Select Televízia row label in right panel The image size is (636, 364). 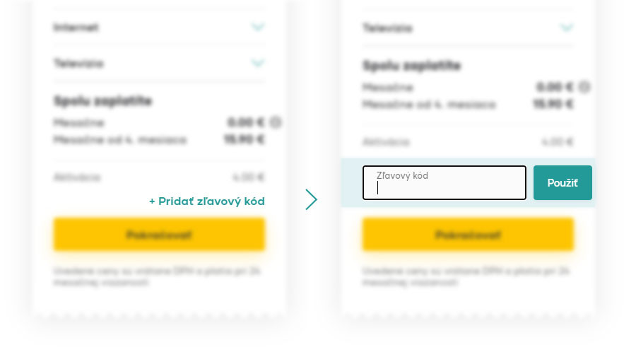pos(387,28)
